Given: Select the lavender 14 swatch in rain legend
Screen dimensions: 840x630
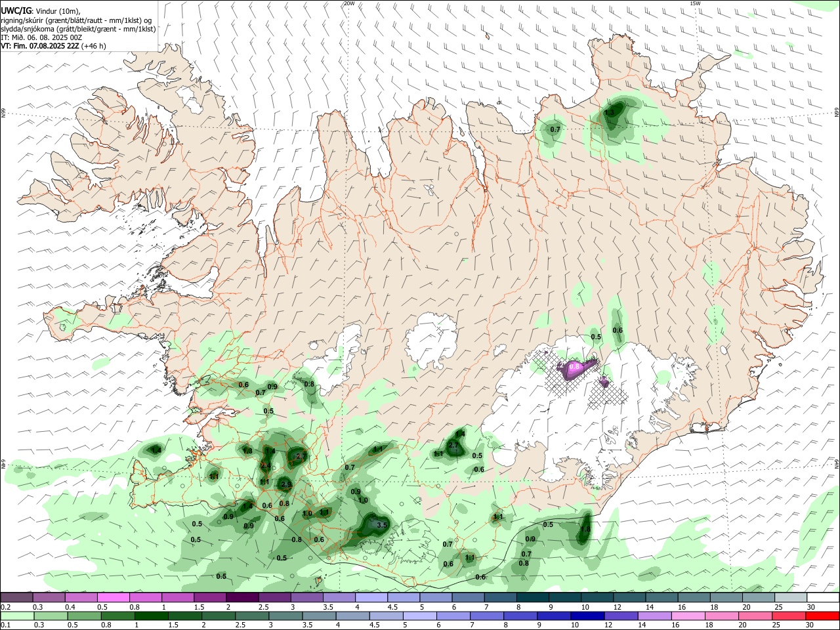Looking at the screenshot, I should click(x=655, y=616).
